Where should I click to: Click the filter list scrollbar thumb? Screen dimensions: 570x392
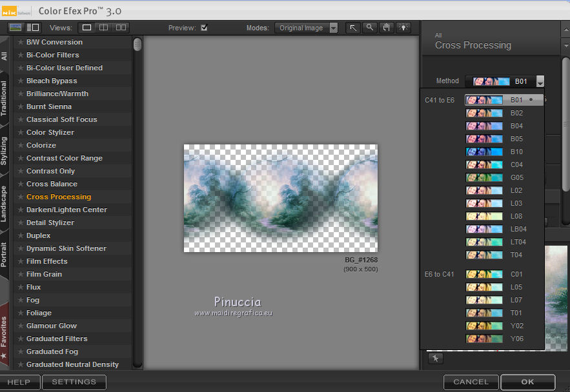[x=137, y=44]
